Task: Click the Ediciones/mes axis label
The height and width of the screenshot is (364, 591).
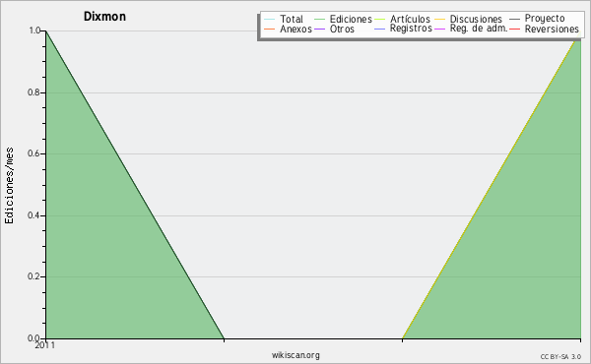Action: point(9,185)
